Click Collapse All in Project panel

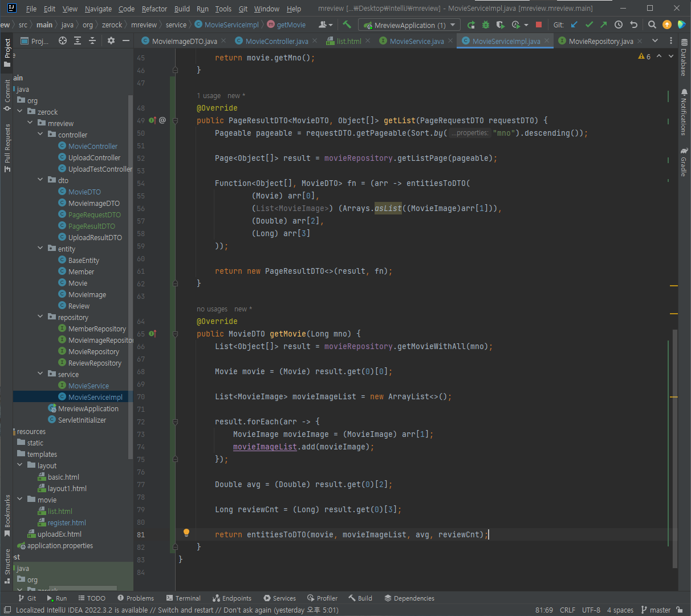click(92, 40)
